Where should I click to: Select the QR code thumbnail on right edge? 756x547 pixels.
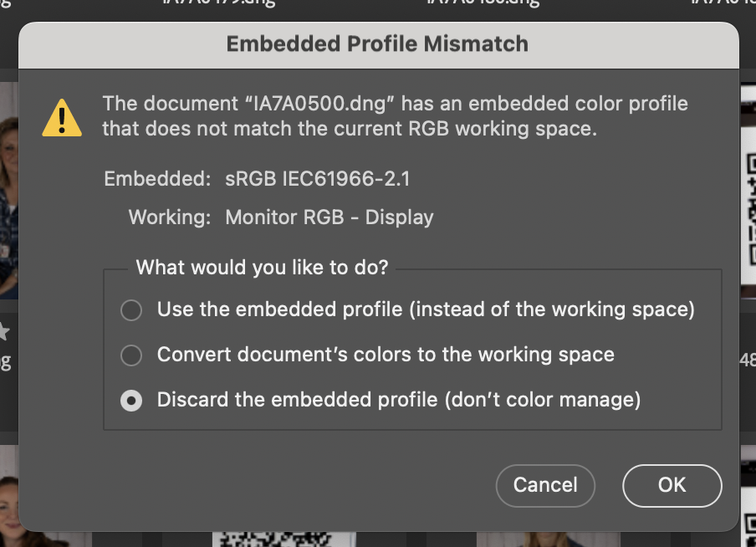pyautogui.click(x=748, y=191)
